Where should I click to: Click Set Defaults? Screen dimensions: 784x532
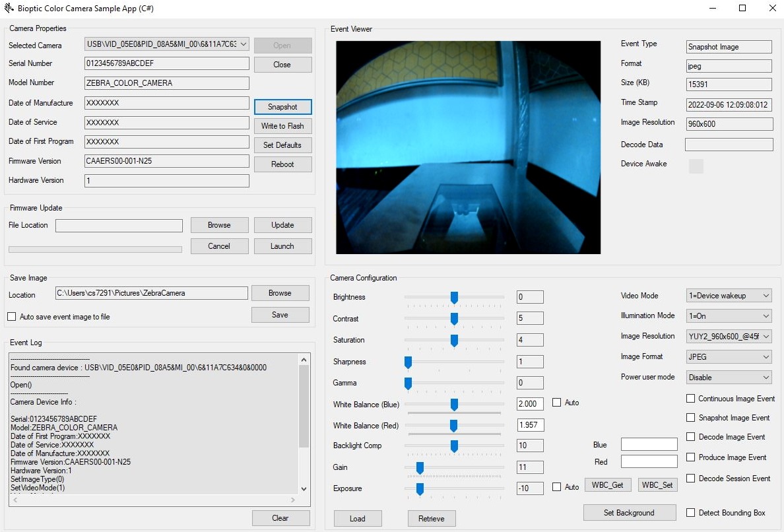tap(282, 145)
